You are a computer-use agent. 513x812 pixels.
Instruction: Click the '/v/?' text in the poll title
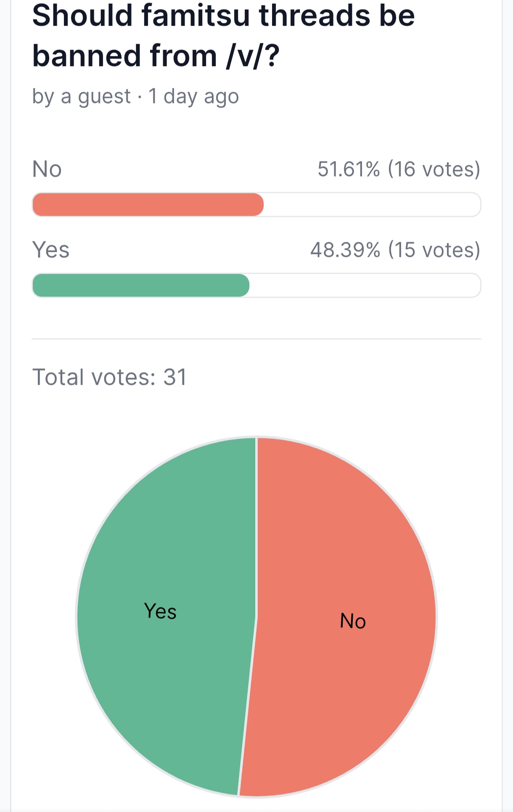252,56
